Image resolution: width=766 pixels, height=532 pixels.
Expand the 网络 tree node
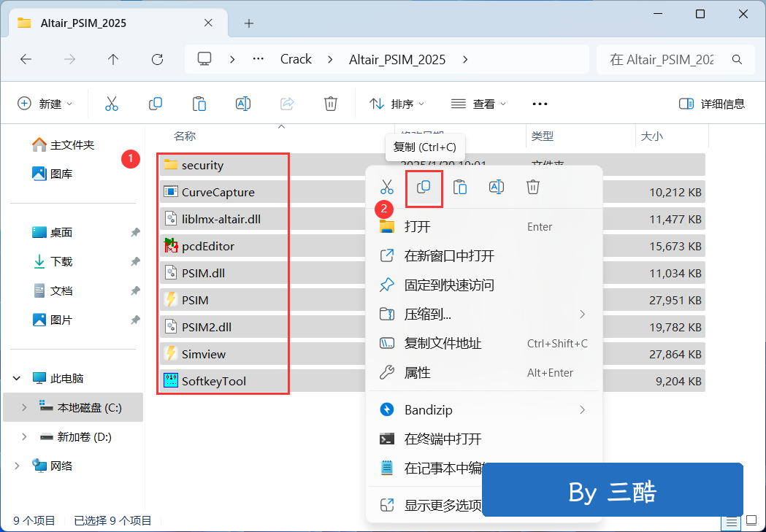[17, 466]
